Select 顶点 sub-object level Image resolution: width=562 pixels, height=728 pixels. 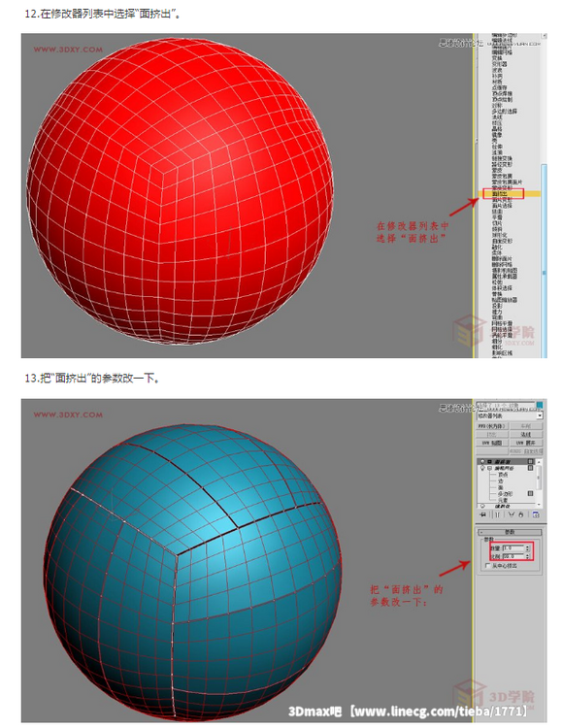tap(503, 475)
